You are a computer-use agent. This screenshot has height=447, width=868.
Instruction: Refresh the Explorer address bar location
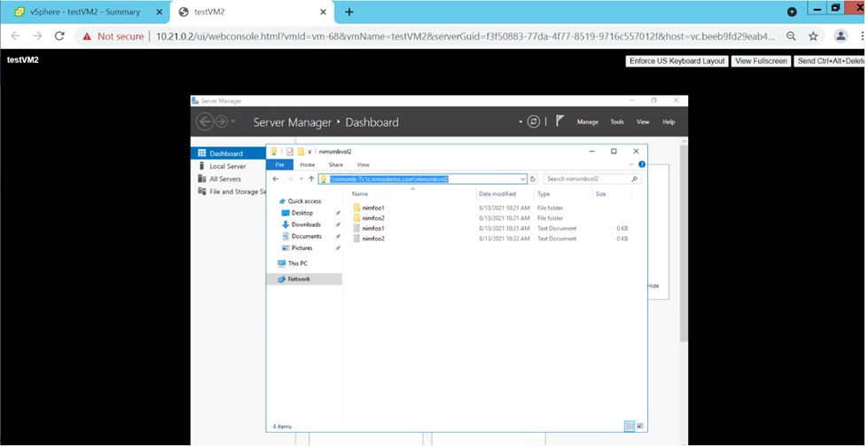pyautogui.click(x=533, y=179)
